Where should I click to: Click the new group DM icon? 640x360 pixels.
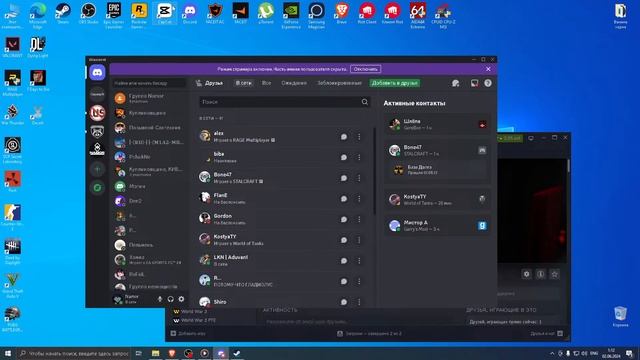click(456, 83)
